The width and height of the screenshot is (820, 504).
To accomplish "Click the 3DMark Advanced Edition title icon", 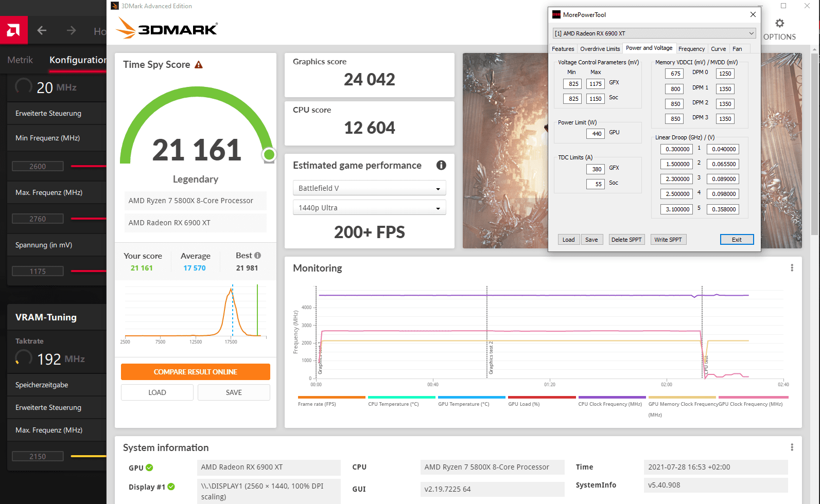I will point(115,6).
